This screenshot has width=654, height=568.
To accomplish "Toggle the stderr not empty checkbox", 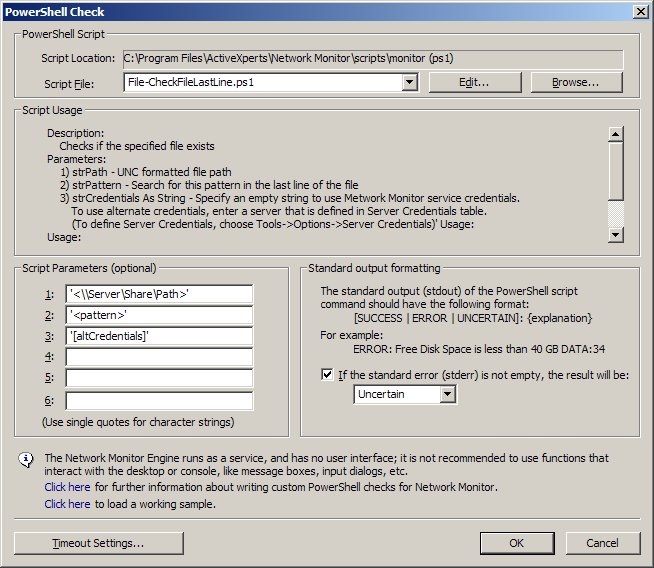I will click(x=327, y=374).
